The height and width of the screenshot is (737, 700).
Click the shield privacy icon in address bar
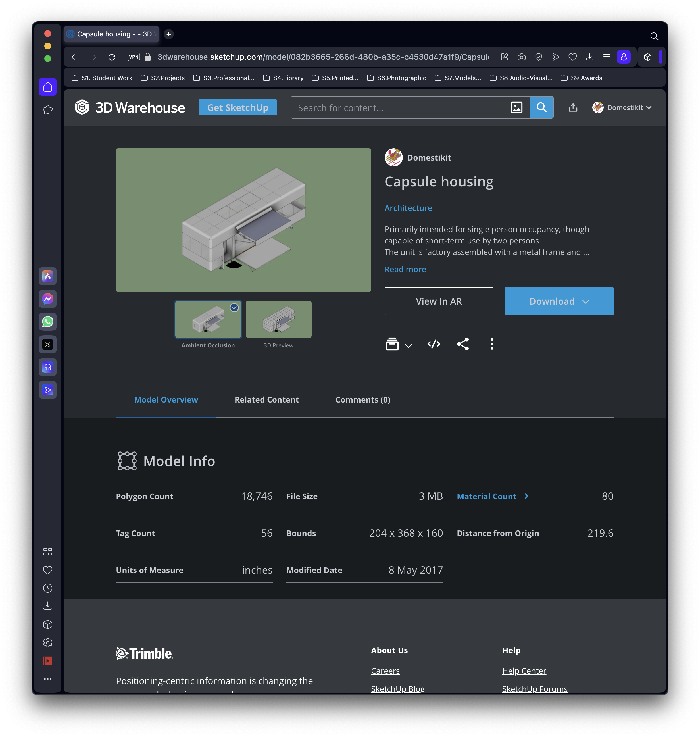[x=538, y=57]
